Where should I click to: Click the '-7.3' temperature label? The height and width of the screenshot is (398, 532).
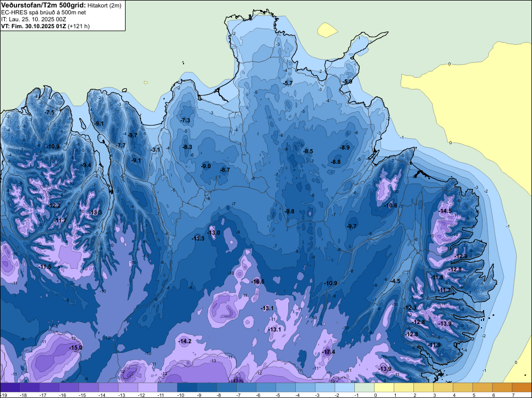pos(185,120)
